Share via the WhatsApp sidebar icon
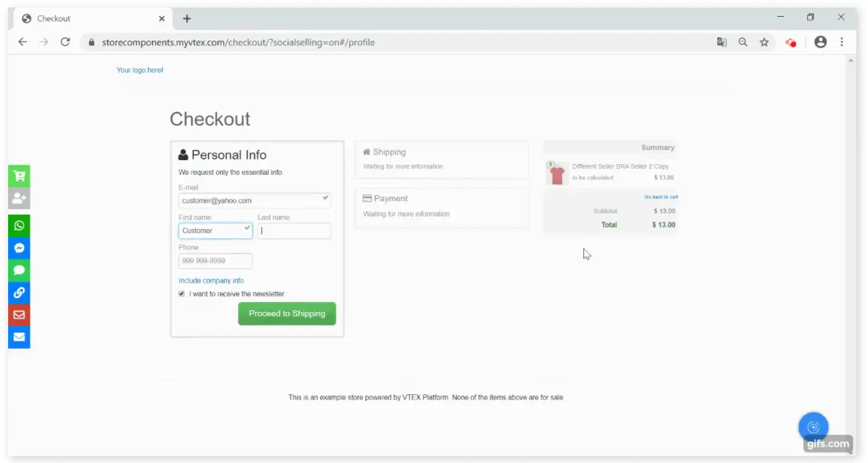Image resolution: width=868 pixels, height=463 pixels. coord(19,226)
